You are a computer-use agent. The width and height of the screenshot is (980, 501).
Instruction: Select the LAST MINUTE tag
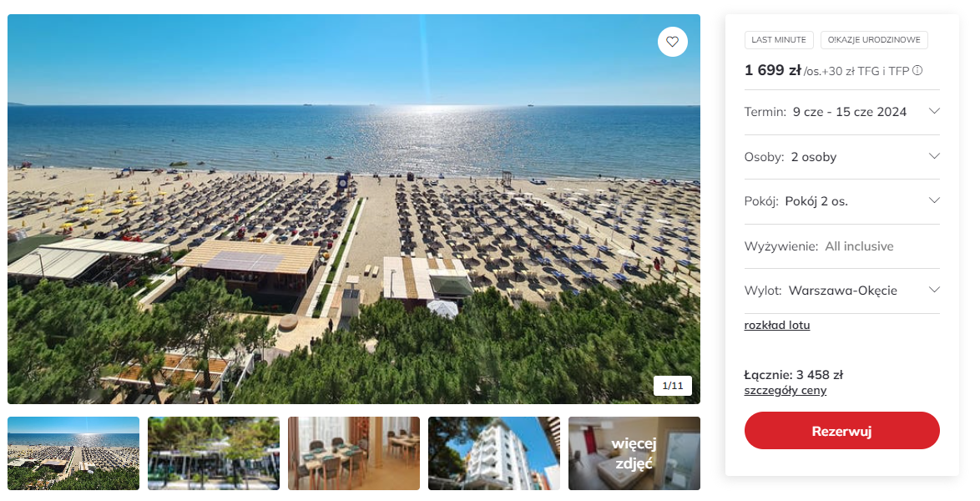click(x=779, y=40)
